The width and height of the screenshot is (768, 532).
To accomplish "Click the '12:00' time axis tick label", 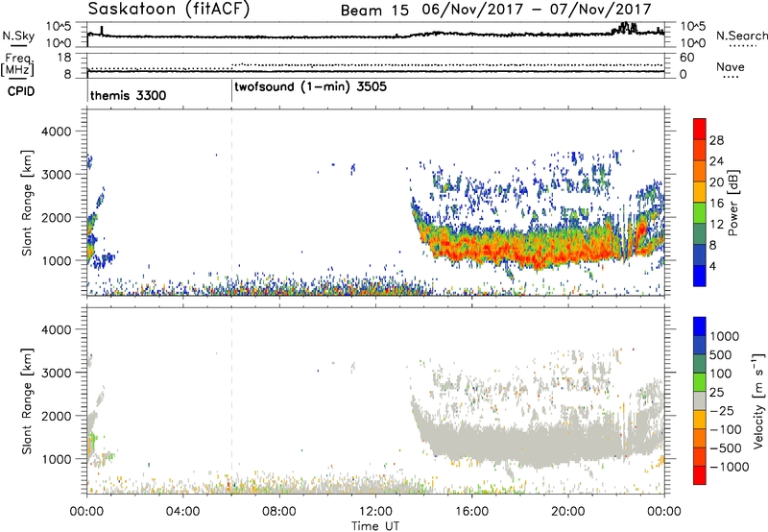I will [x=375, y=512].
